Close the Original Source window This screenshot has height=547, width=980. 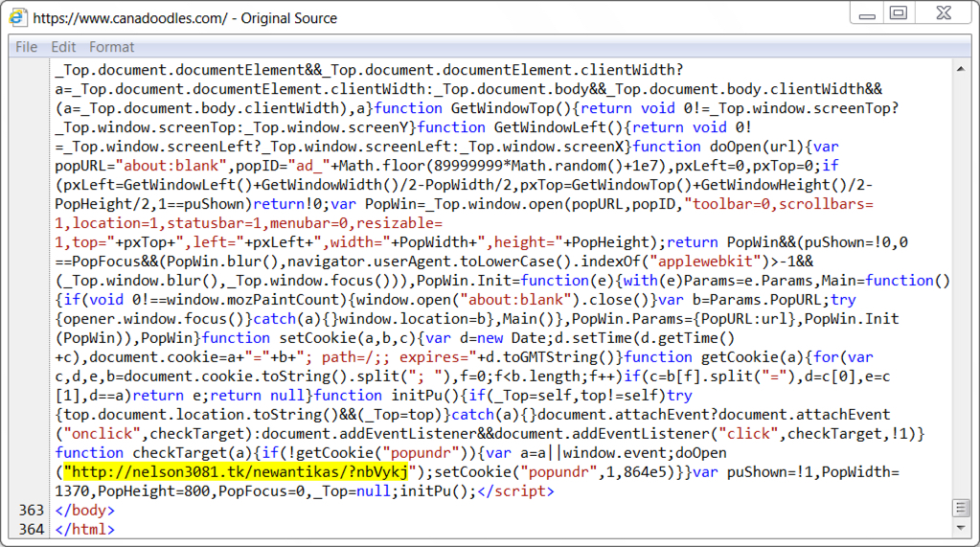[x=944, y=13]
